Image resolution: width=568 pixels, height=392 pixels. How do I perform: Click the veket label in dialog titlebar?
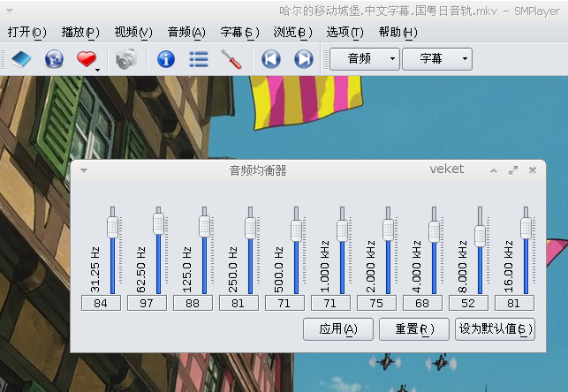tap(447, 169)
